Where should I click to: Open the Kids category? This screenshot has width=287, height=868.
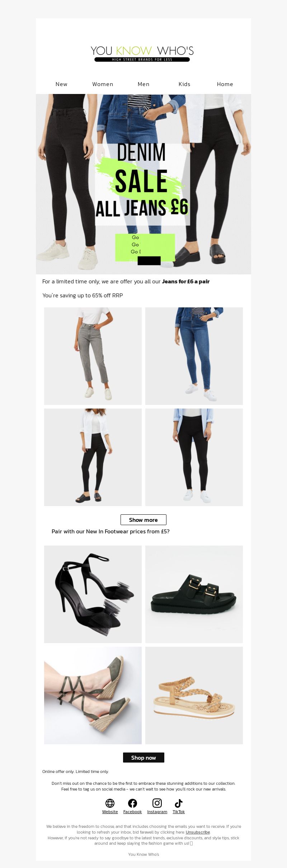coord(184,84)
